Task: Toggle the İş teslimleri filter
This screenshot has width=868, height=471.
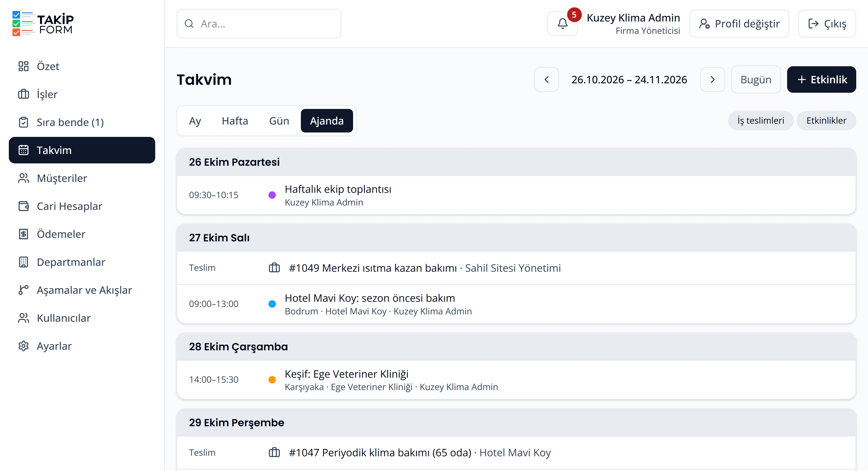Action: click(x=761, y=120)
